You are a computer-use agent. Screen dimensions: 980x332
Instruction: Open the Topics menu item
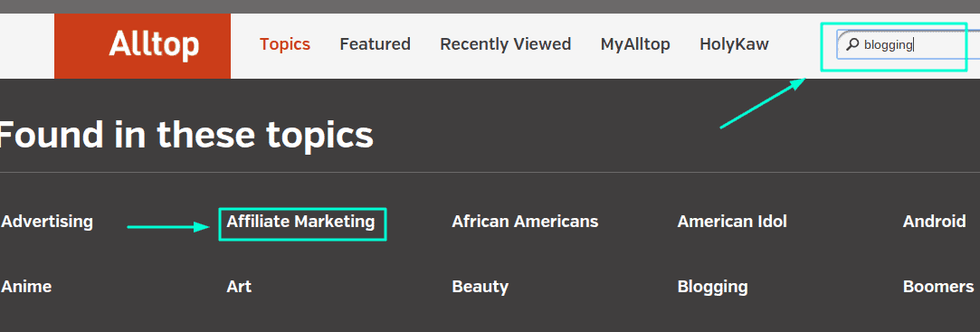coord(285,44)
